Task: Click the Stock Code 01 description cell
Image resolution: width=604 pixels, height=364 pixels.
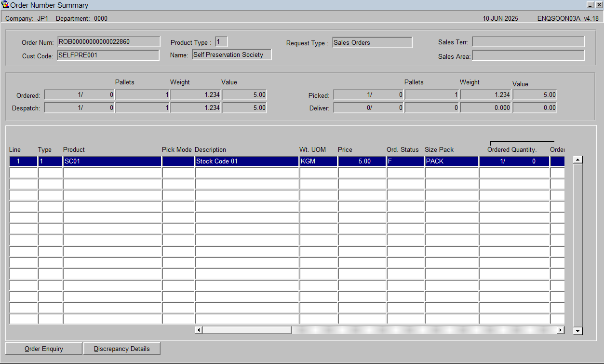Action: 247,161
